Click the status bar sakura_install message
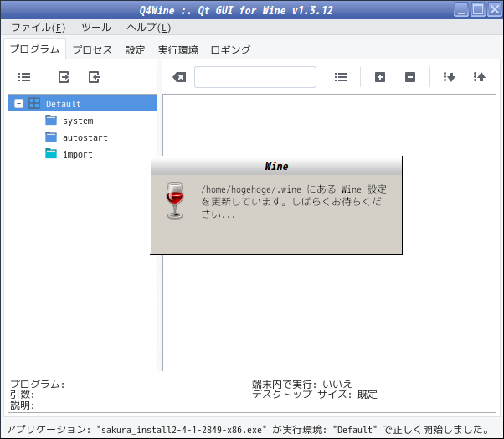This screenshot has width=504, height=439. (248, 430)
